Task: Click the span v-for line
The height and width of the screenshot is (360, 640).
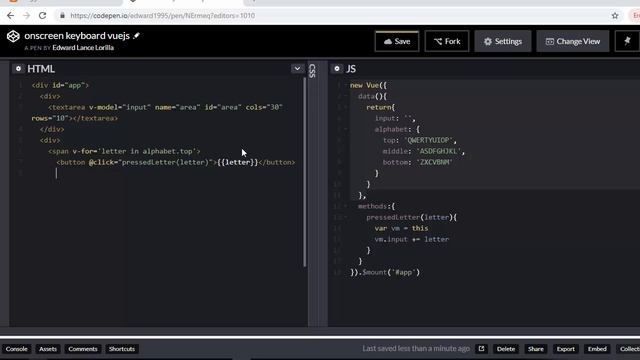Action: point(124,151)
